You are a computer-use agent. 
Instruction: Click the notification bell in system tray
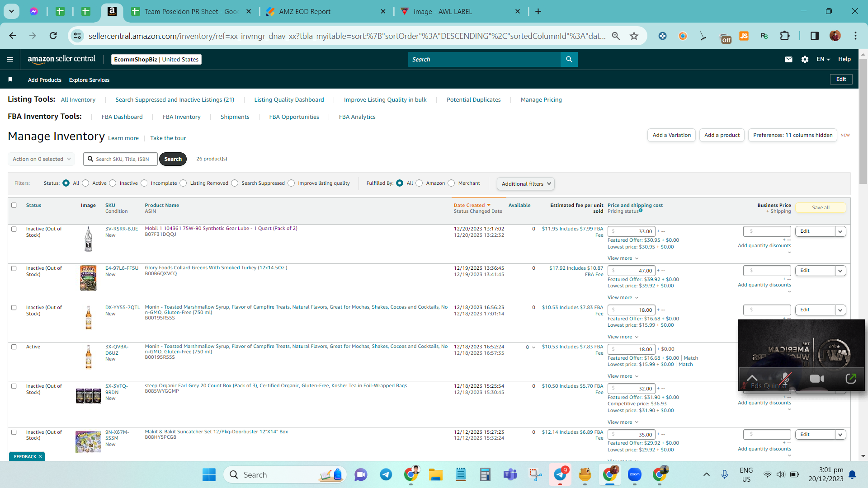(x=852, y=474)
